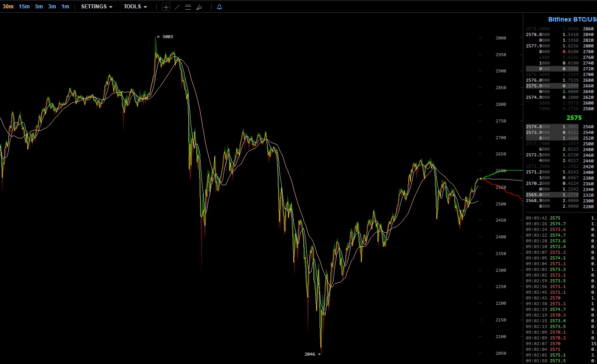The width and height of the screenshot is (597, 364).
Task: Select the trend line drawing tool
Action: point(177,7)
